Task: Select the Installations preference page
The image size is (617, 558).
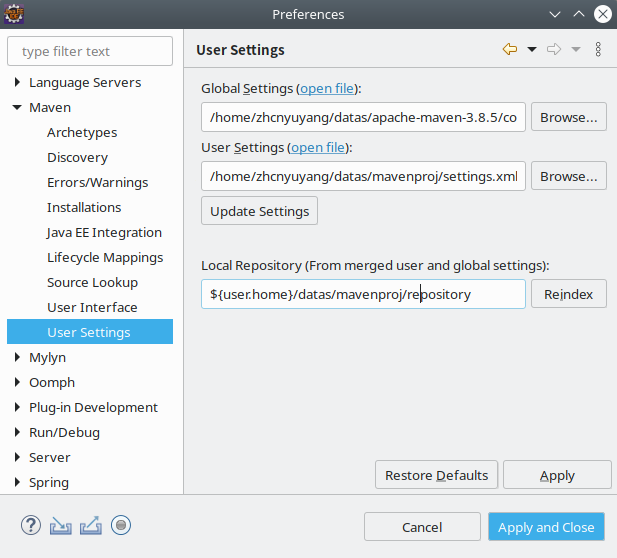Action: 84,207
